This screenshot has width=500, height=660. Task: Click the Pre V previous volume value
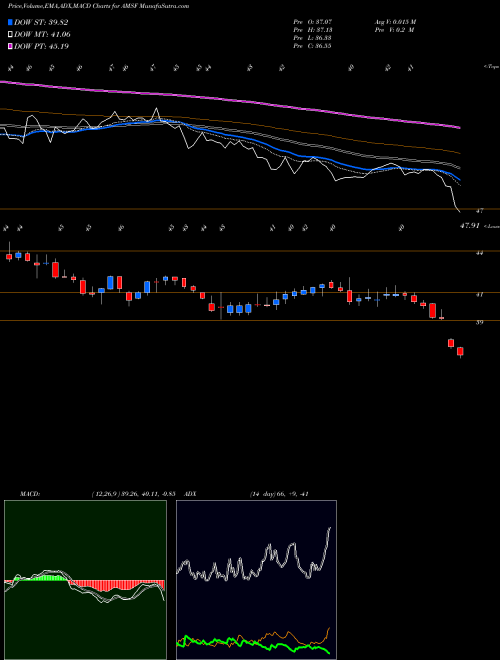(x=394, y=30)
